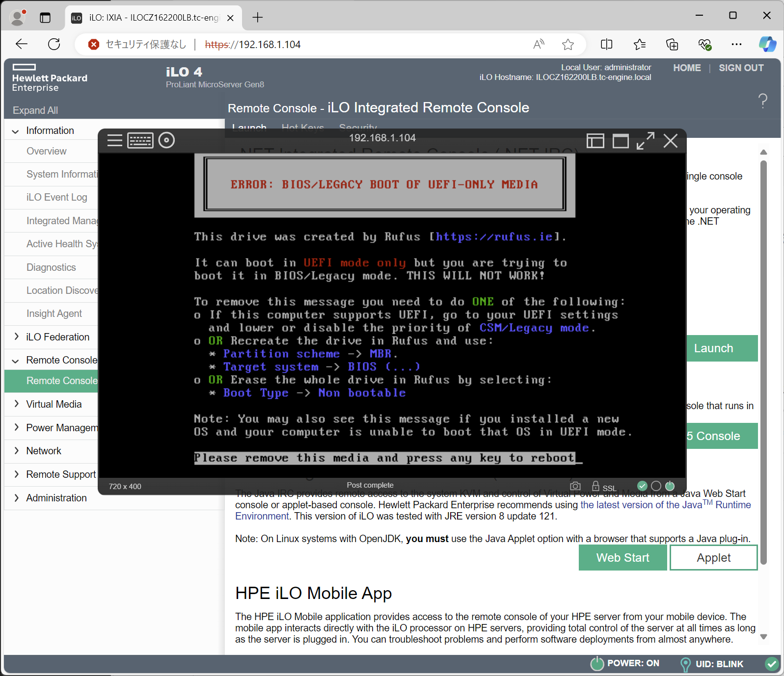Click the 192.168.1.104 console title
784x676 pixels.
coord(382,138)
